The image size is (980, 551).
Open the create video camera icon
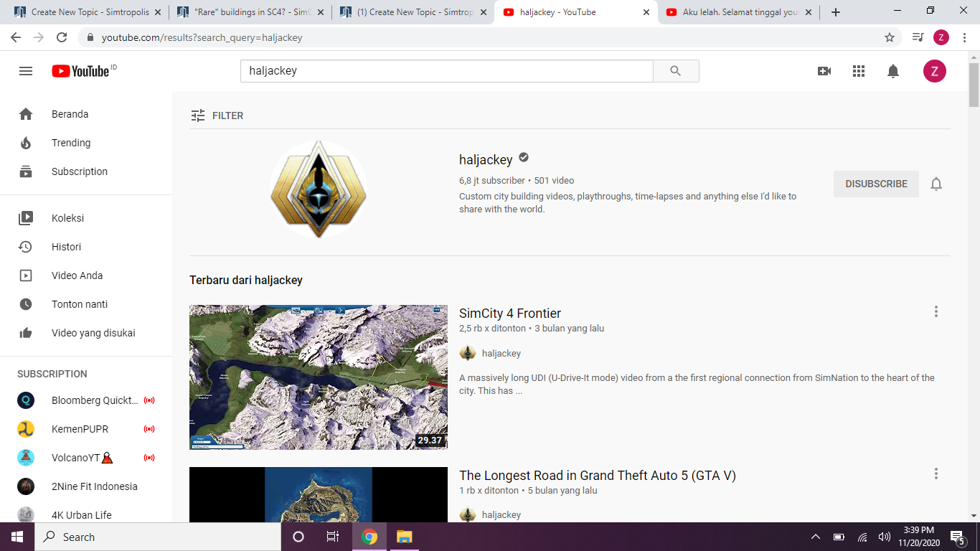tap(824, 71)
